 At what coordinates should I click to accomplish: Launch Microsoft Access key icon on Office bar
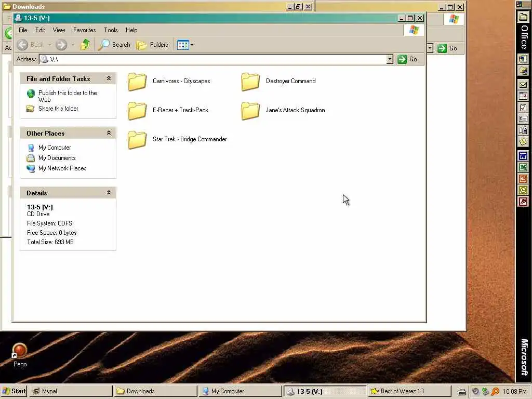(523, 202)
